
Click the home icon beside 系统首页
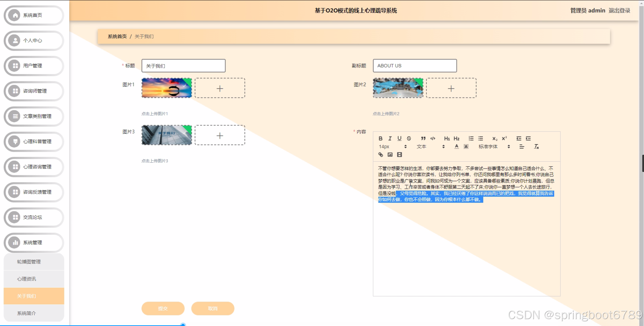tap(14, 15)
